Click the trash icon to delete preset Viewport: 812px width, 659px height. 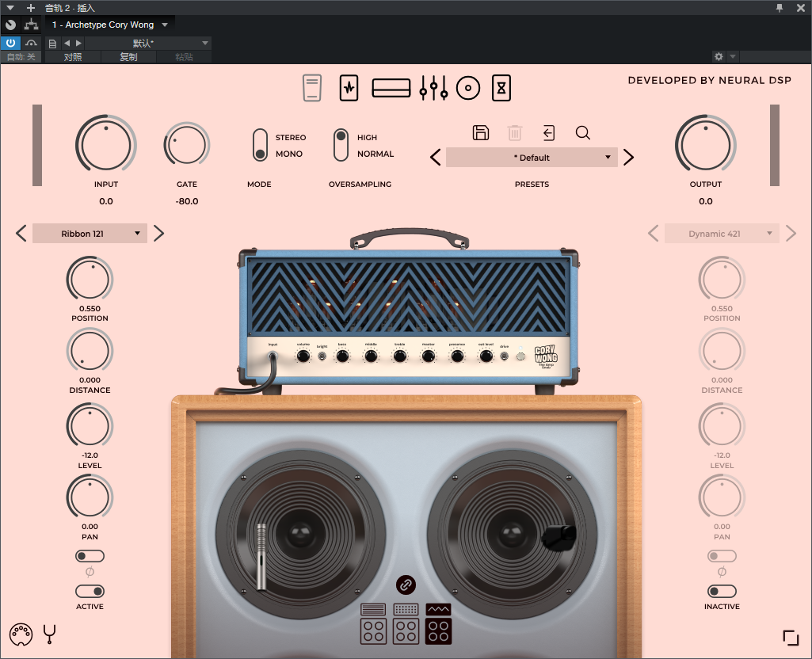pyautogui.click(x=515, y=133)
